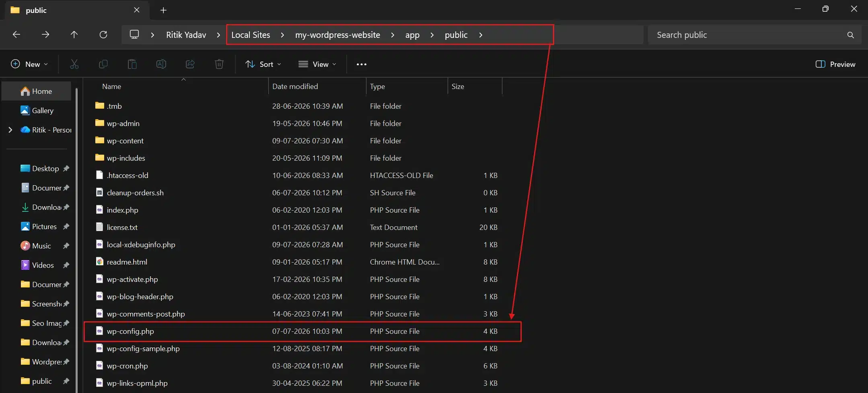Expand the Ritik - Personal OneDrive node

pyautogui.click(x=10, y=130)
